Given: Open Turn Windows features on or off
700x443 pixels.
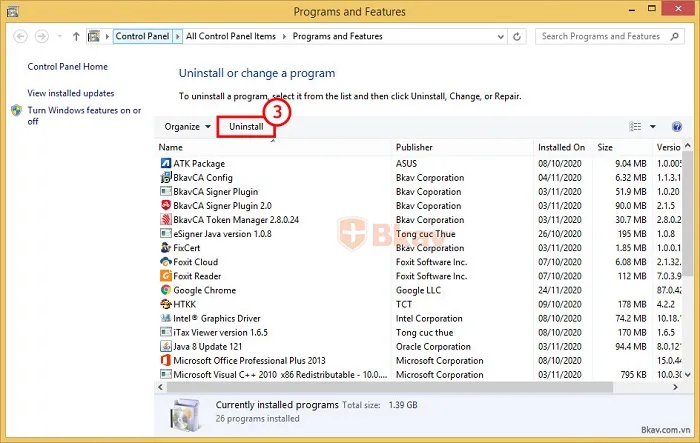Looking at the screenshot, I should (84, 115).
